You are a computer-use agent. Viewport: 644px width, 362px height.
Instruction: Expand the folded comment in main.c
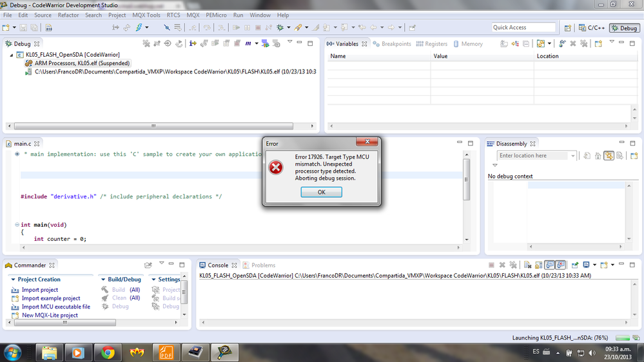point(17,155)
